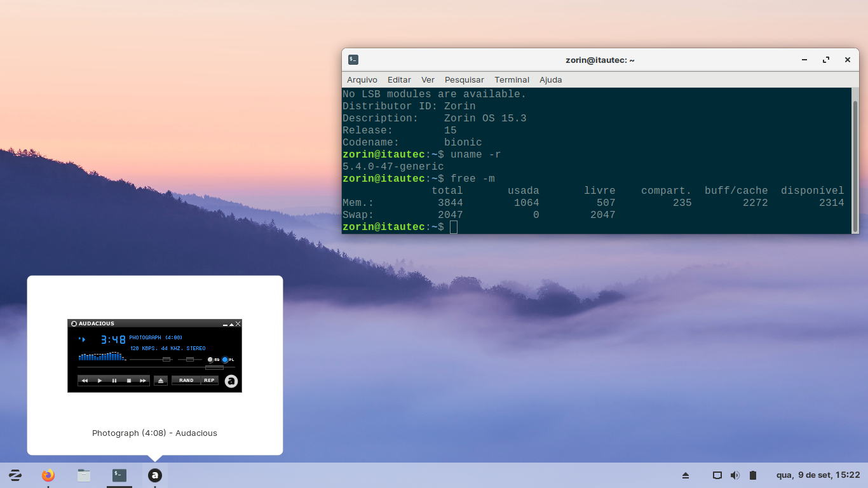Click the buff/cache value 2272

point(756,203)
